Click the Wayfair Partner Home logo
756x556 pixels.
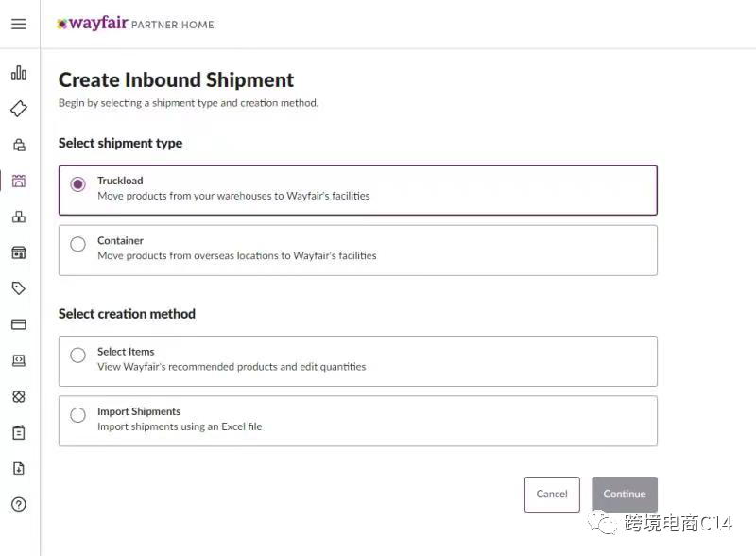[x=135, y=24]
